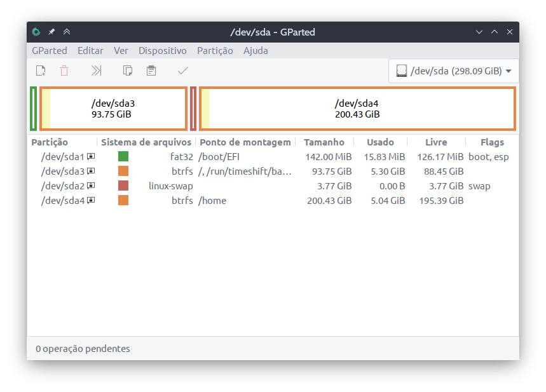Click the 88.45 GiB free value

click(444, 172)
